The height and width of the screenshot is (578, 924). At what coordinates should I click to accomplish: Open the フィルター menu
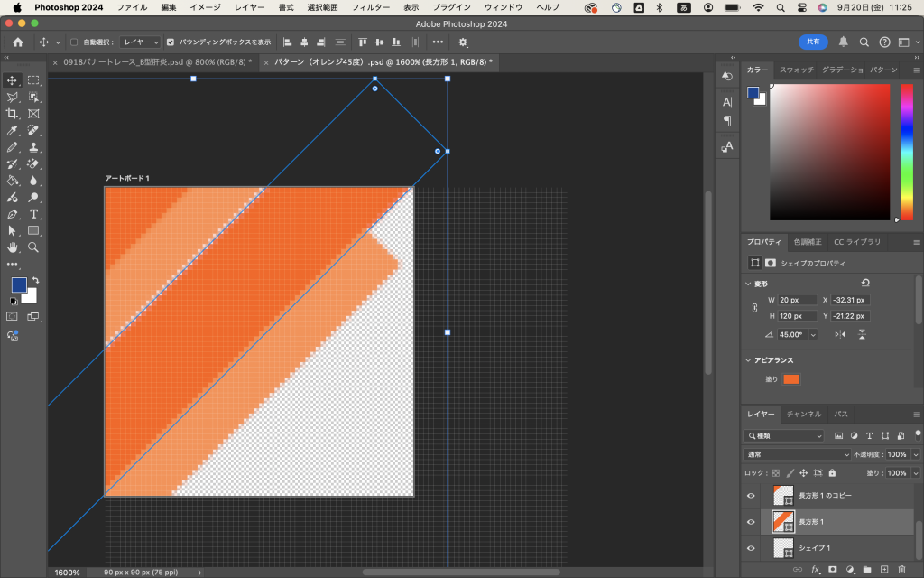(x=370, y=7)
